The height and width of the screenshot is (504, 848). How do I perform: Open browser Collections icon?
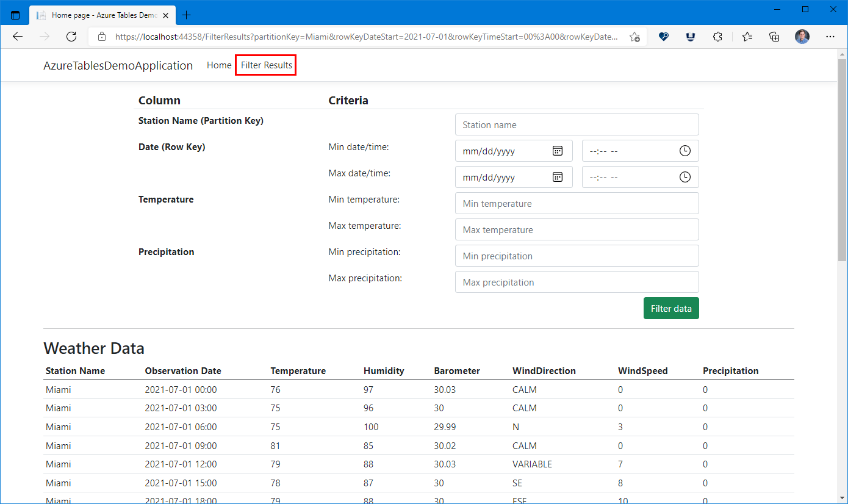774,37
